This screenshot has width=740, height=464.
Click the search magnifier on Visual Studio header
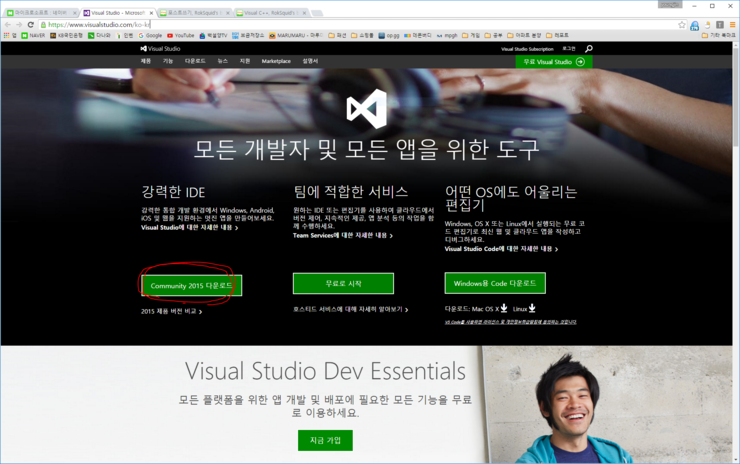tap(589, 49)
